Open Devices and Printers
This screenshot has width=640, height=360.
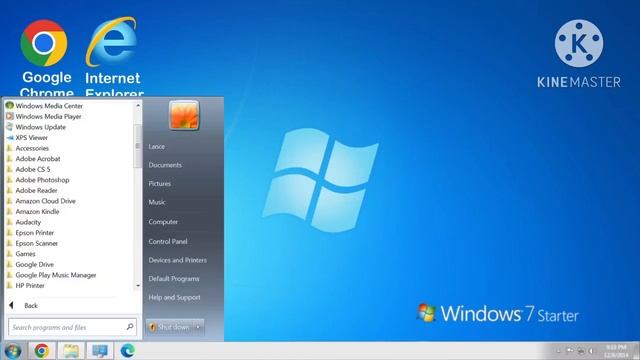click(178, 260)
